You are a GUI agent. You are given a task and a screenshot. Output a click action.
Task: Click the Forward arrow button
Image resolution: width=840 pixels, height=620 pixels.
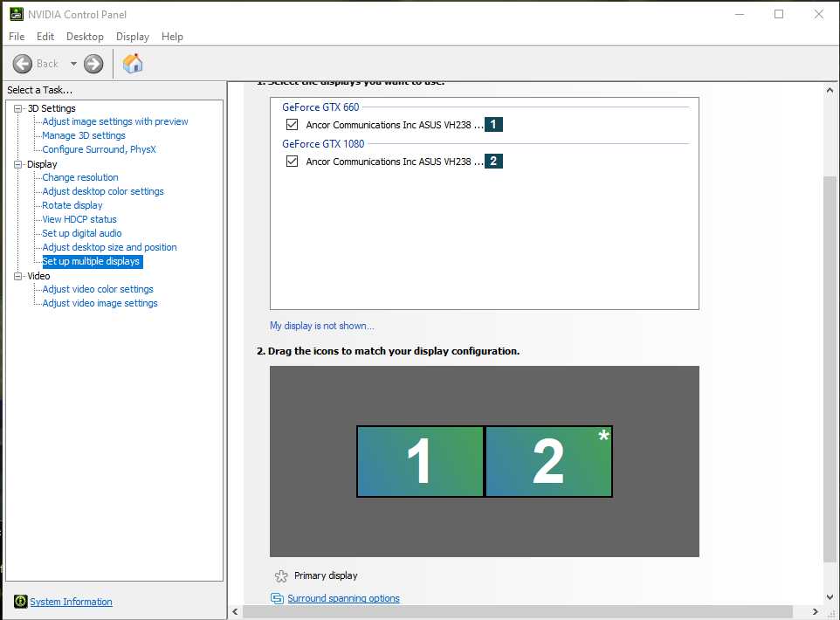(93, 64)
